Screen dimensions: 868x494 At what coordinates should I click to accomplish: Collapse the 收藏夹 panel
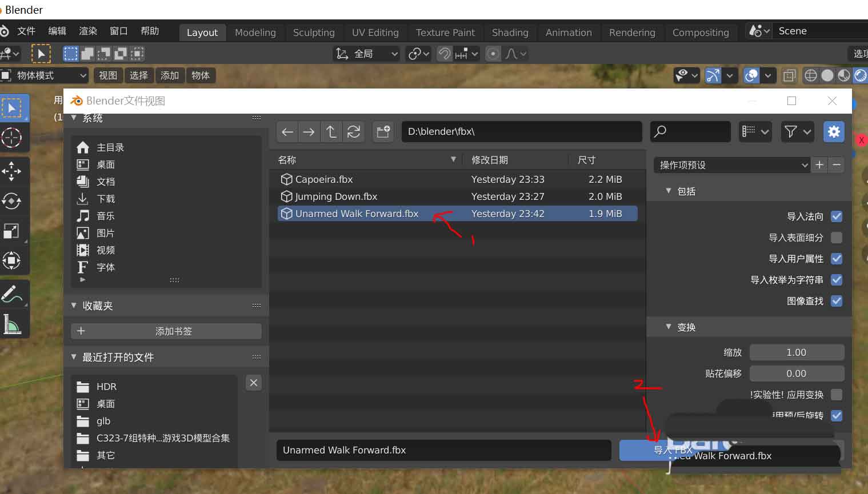click(x=74, y=306)
